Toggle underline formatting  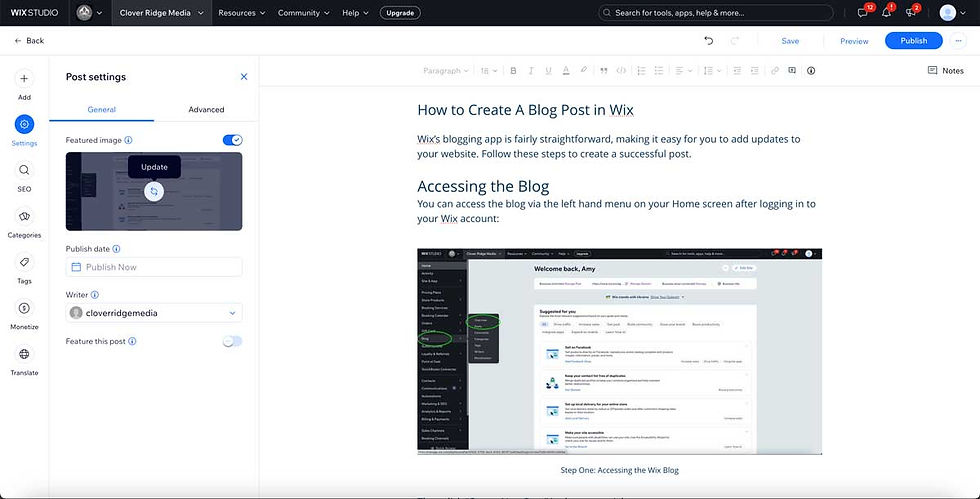tap(548, 71)
